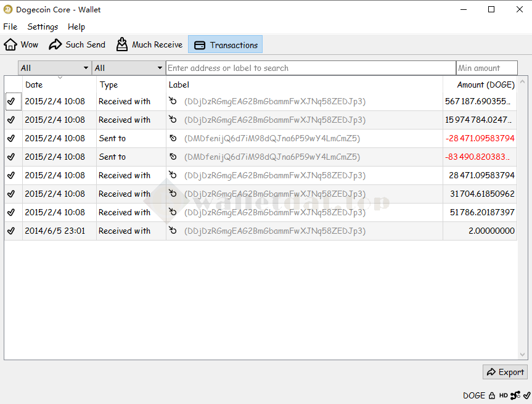Viewport: 532px width, 404px height.
Task: Open the date range filter dropdown
Action: 54,68
